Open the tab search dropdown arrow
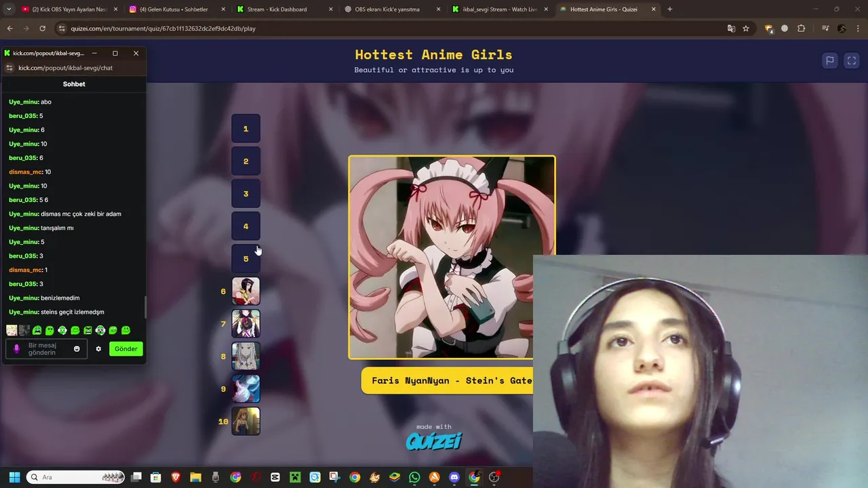This screenshot has height=488, width=868. pos(9,9)
